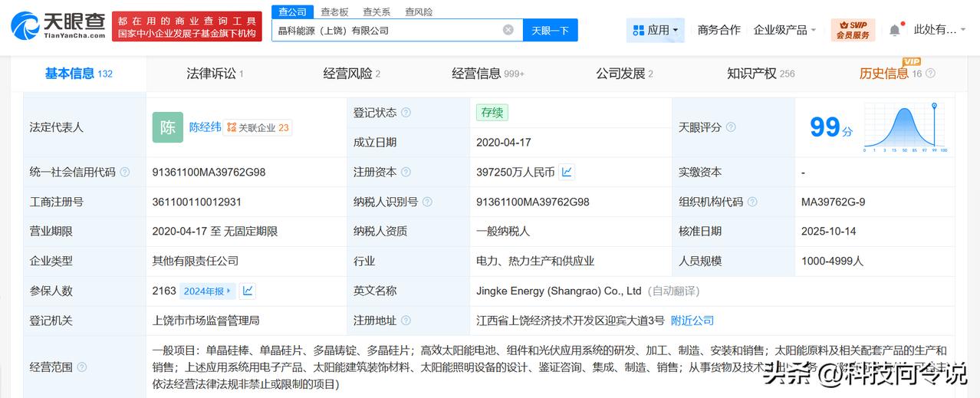980x398 pixels.
Task: Select the 公司发展 tab
Action: click(x=625, y=74)
